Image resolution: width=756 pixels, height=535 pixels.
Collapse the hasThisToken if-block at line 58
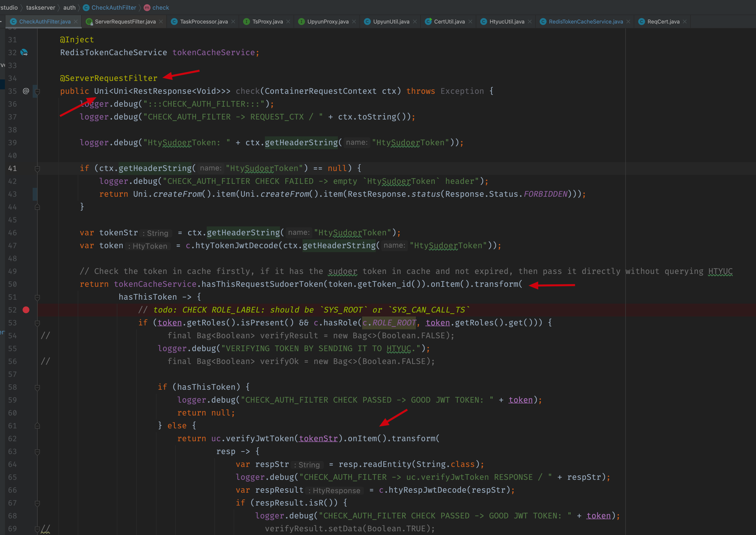[x=37, y=388]
